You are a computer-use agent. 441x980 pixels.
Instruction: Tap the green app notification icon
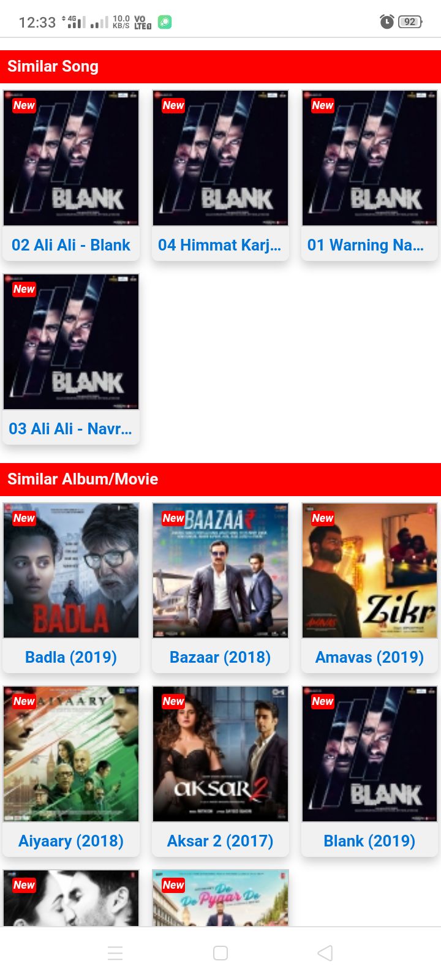click(165, 22)
